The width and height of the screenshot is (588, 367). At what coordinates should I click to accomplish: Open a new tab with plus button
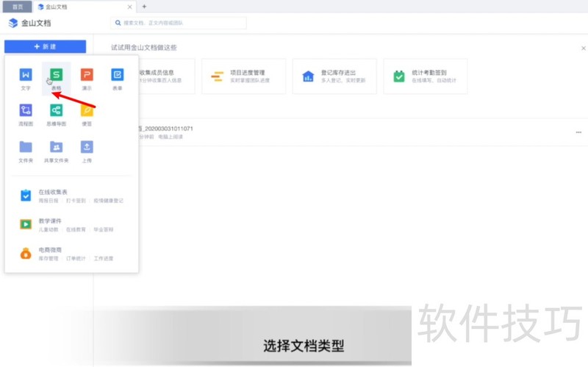coord(144,6)
